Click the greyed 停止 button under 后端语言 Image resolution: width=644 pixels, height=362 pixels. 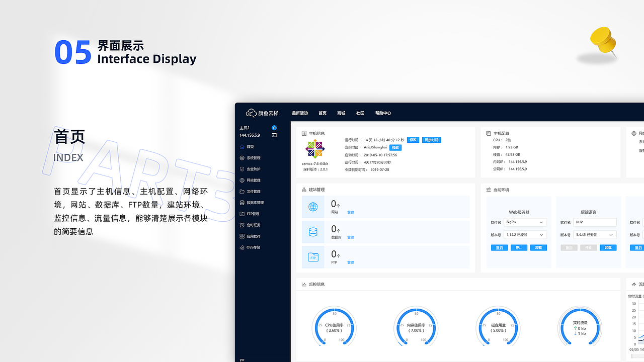click(x=589, y=248)
